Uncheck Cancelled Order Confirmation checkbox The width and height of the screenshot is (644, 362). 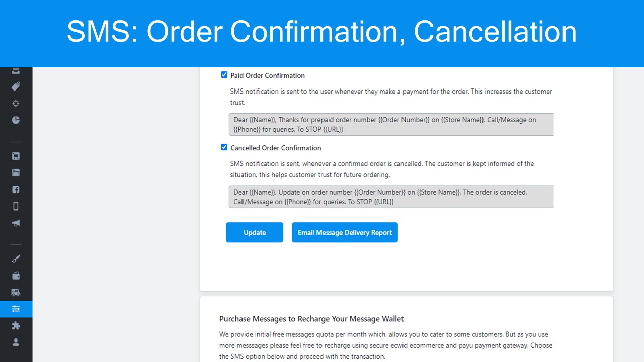click(224, 147)
